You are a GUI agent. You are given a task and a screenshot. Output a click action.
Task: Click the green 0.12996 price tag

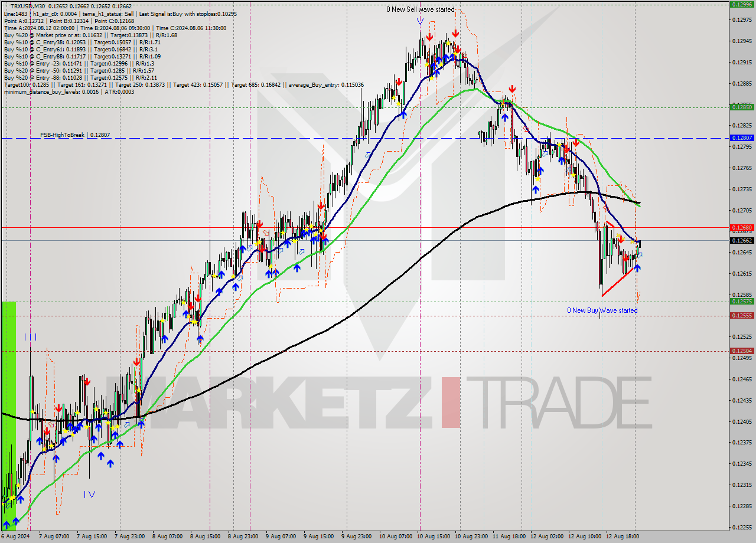(x=742, y=4)
